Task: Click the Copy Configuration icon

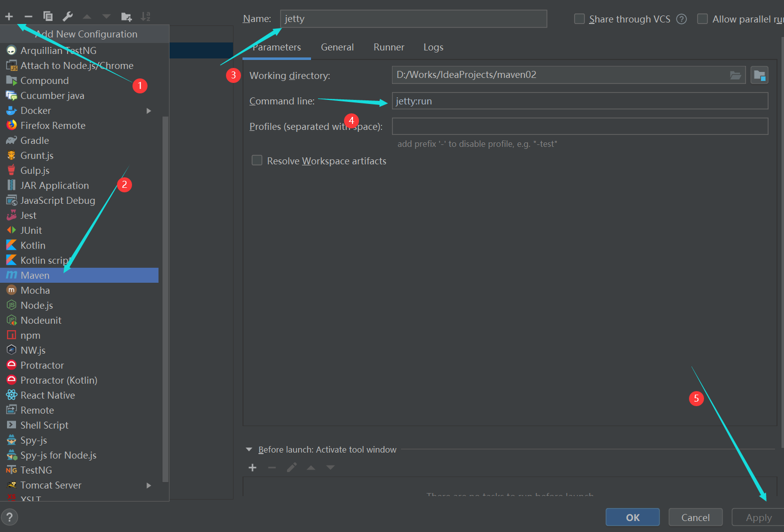Action: click(x=48, y=16)
